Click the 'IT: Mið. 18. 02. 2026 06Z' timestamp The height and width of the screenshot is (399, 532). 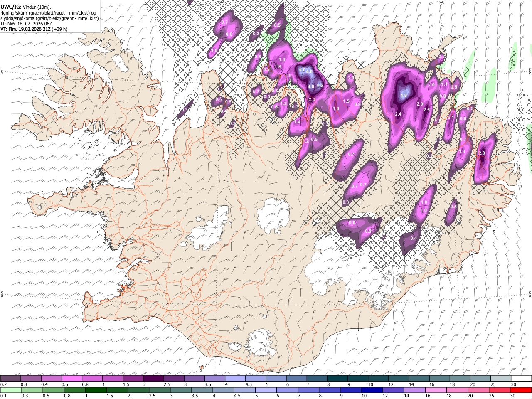tap(26, 24)
